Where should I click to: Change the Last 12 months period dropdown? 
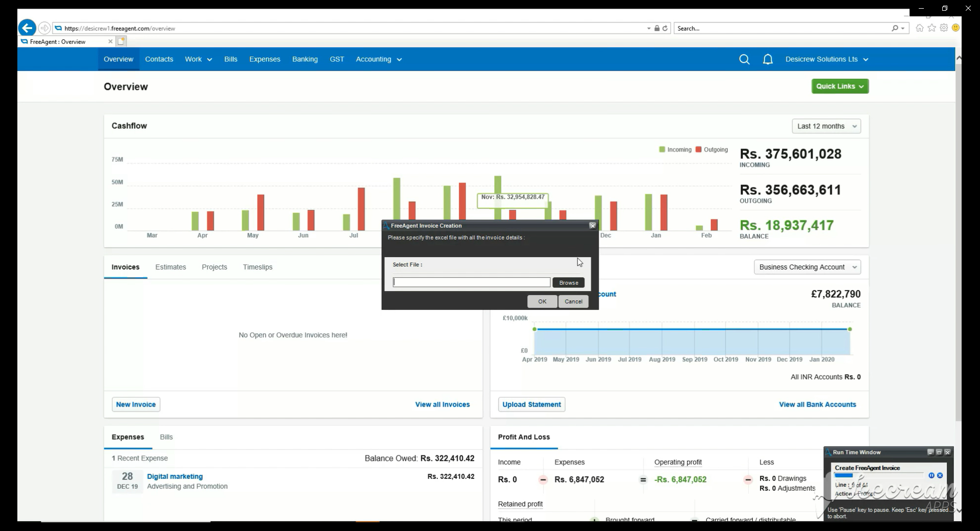[x=826, y=126]
